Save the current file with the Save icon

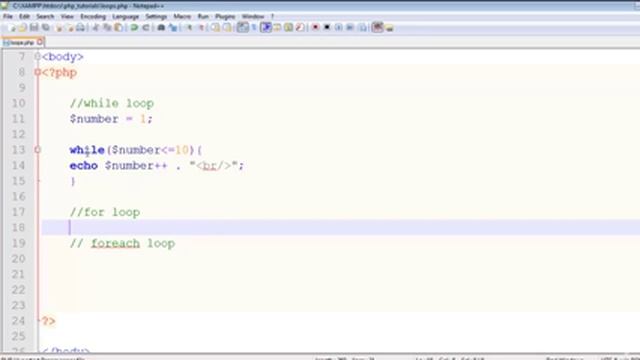tap(34, 28)
